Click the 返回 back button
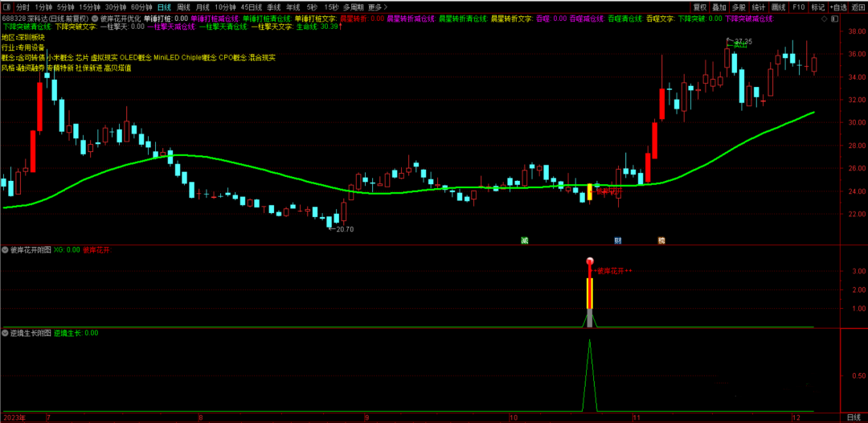868x423 pixels. tap(858, 7)
